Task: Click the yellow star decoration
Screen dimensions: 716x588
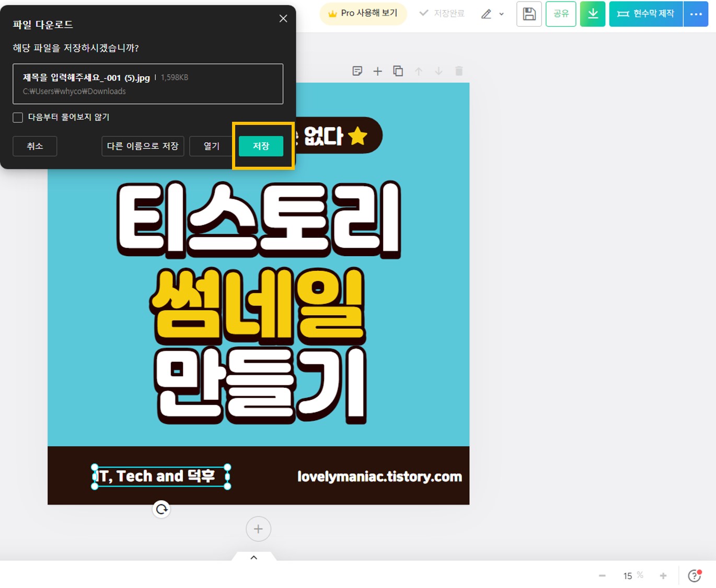Action: point(358,136)
